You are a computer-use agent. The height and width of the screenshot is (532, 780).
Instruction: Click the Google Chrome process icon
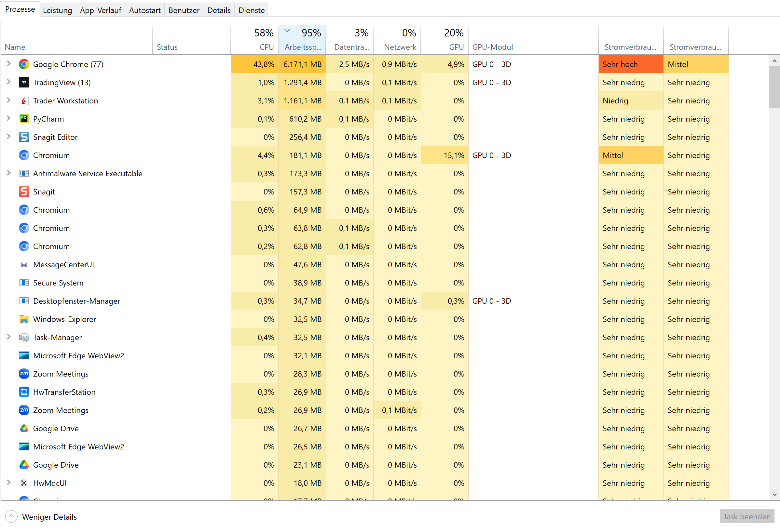[x=24, y=64]
